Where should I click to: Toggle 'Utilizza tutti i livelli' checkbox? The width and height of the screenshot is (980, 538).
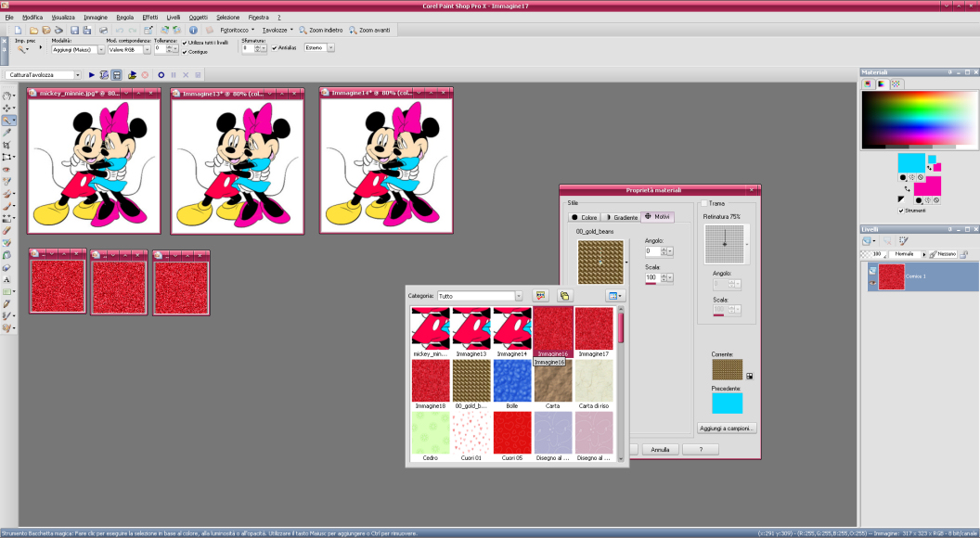185,43
